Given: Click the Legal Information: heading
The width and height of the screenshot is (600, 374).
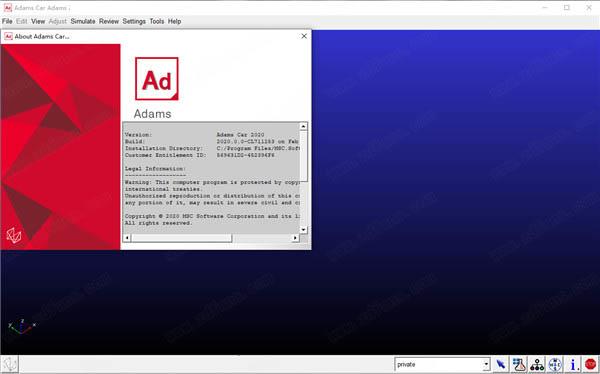Looking at the screenshot, I should 155,169.
